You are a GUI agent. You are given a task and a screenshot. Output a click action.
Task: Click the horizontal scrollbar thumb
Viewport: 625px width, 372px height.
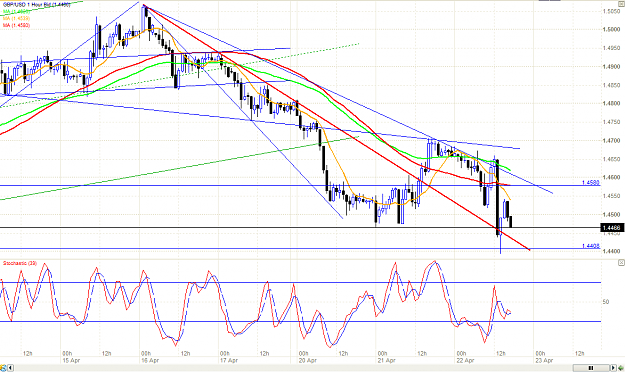(591, 368)
